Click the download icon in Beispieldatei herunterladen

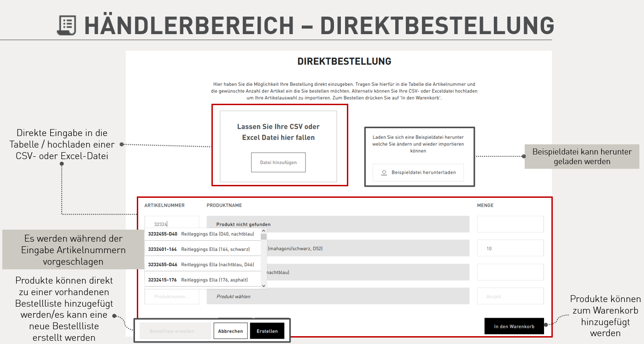(x=384, y=172)
